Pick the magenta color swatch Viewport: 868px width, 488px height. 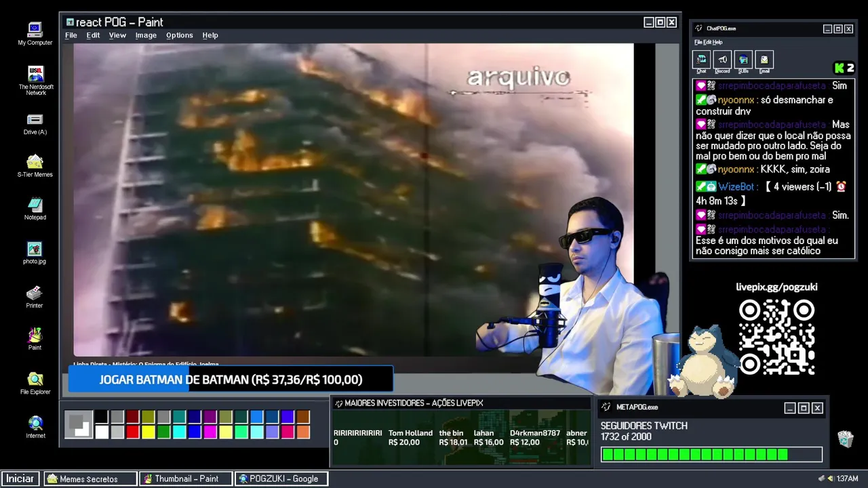tap(210, 432)
